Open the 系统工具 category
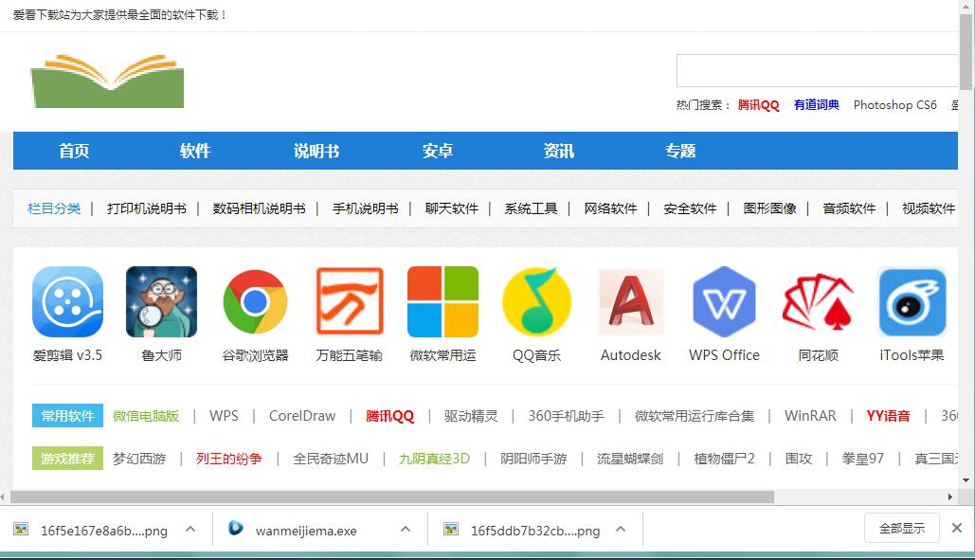Screen dimensions: 975x560 pyautogui.click(x=531, y=208)
